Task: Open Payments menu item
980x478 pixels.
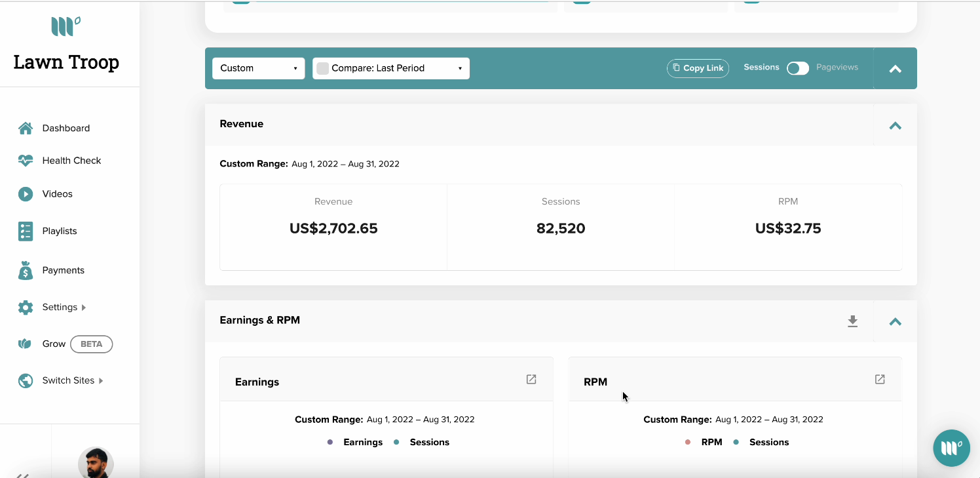Action: click(63, 270)
